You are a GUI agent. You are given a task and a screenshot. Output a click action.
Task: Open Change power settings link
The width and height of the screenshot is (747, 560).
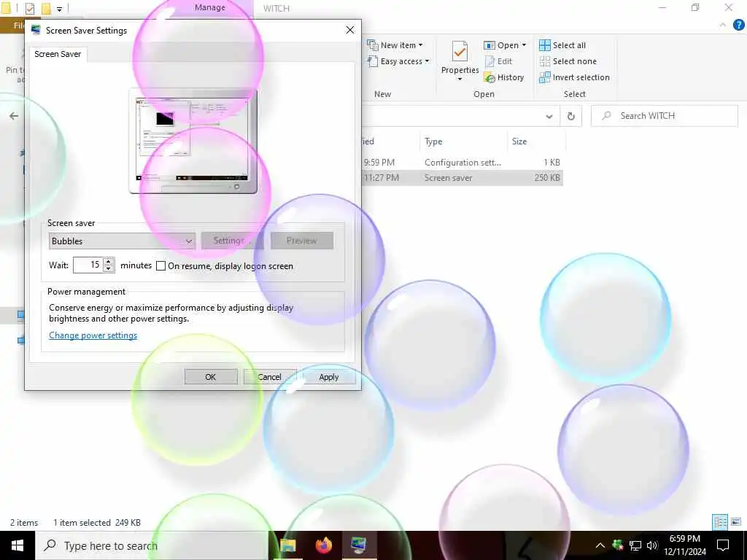pos(93,335)
